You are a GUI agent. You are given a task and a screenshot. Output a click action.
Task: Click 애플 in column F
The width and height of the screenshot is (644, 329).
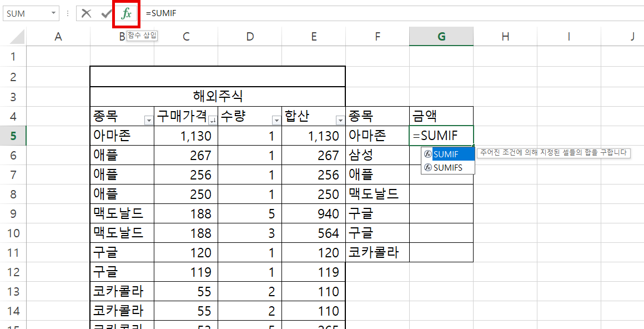click(378, 175)
